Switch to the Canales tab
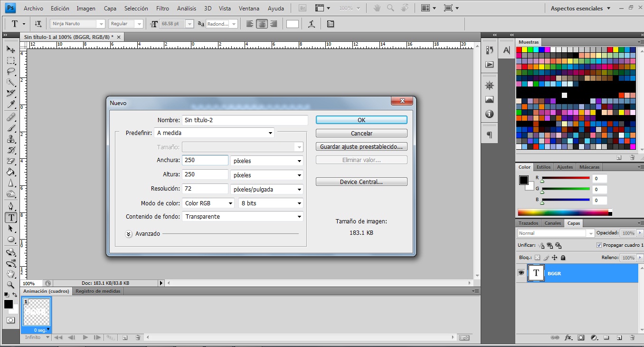This screenshot has height=347, width=644. click(553, 223)
